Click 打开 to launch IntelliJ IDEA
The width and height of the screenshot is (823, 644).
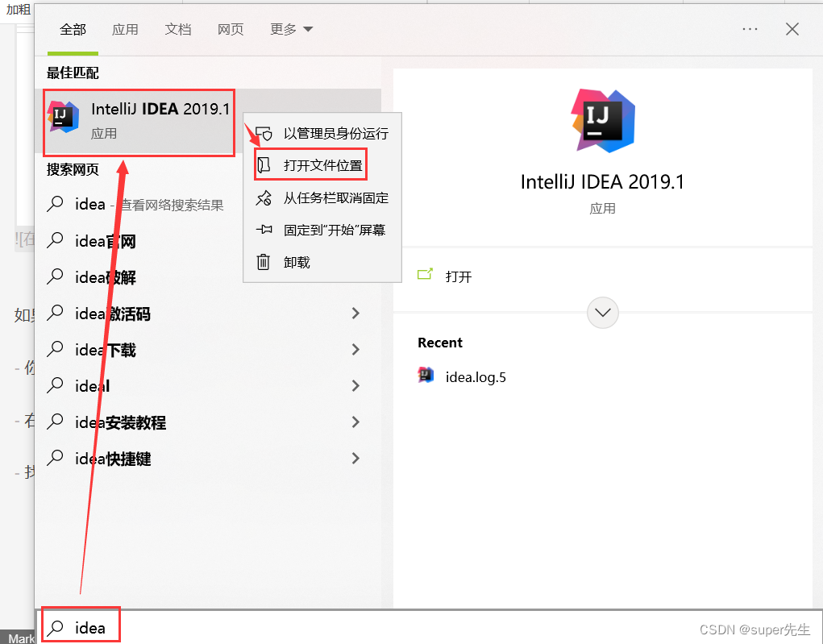pyautogui.click(x=458, y=276)
